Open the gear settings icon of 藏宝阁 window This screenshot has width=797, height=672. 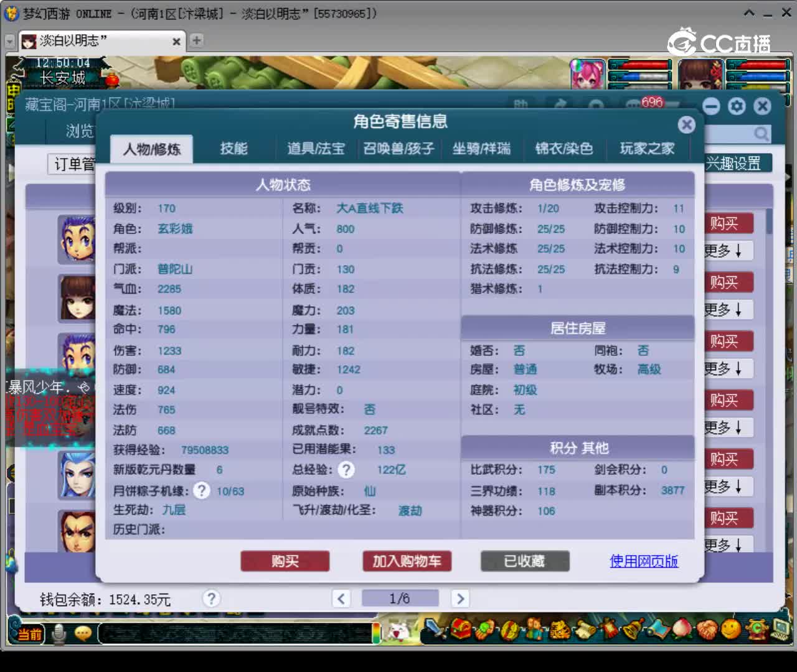coord(737,106)
